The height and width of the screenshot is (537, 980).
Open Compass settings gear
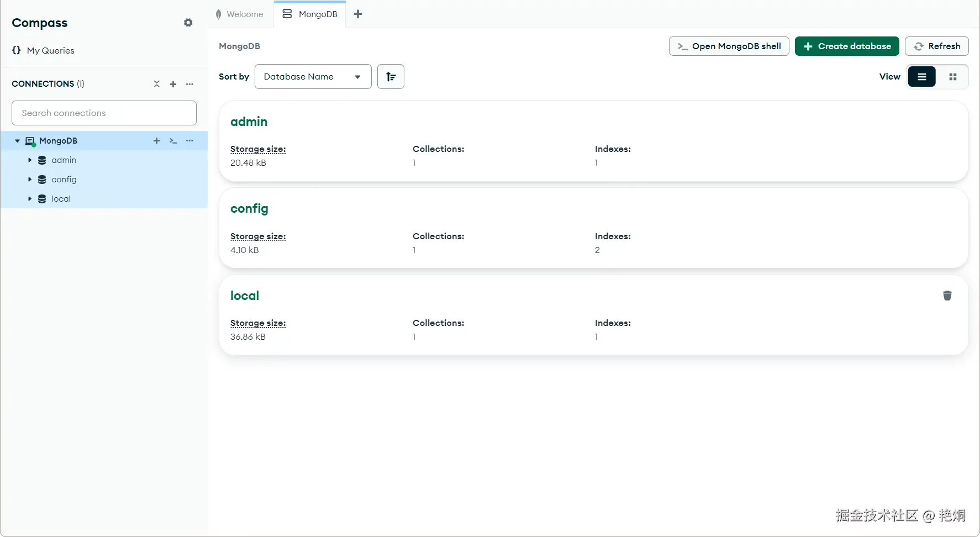pyautogui.click(x=188, y=23)
